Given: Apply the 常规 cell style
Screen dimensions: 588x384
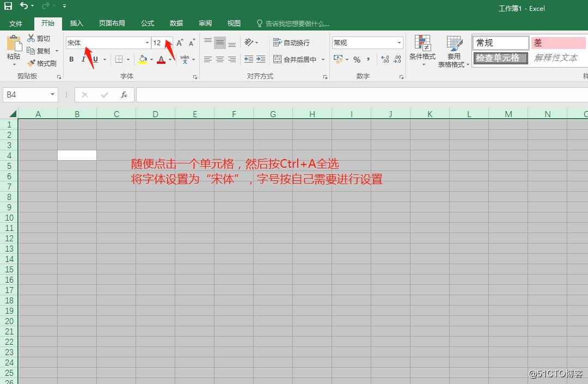Looking at the screenshot, I should [x=501, y=42].
